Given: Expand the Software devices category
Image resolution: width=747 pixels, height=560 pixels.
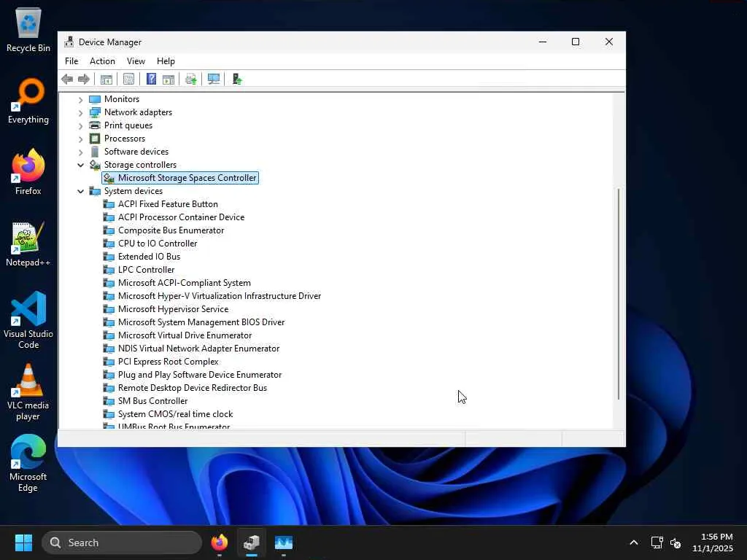Looking at the screenshot, I should point(80,152).
